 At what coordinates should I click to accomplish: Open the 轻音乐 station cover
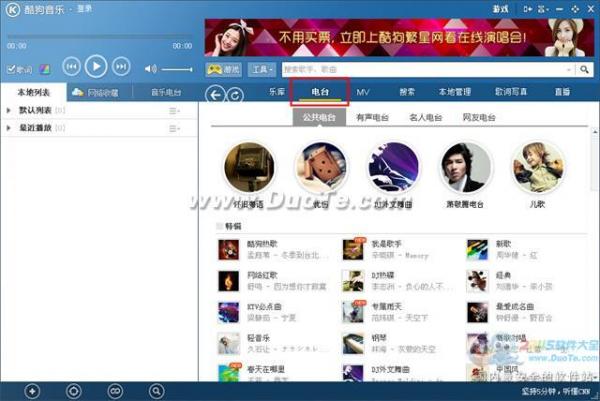click(228, 344)
